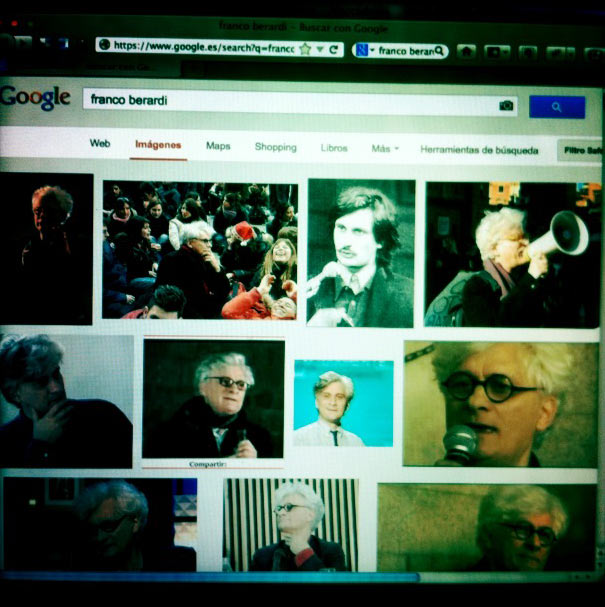Switch to the Web tab
605x607 pixels.
pos(100,144)
